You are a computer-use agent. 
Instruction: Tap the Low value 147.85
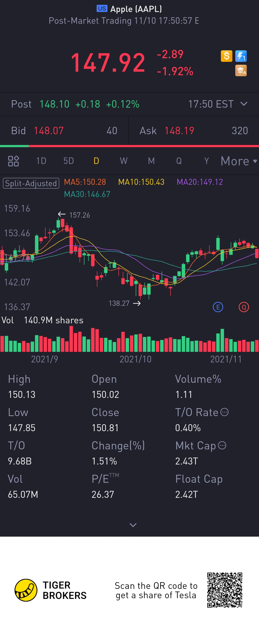click(22, 428)
